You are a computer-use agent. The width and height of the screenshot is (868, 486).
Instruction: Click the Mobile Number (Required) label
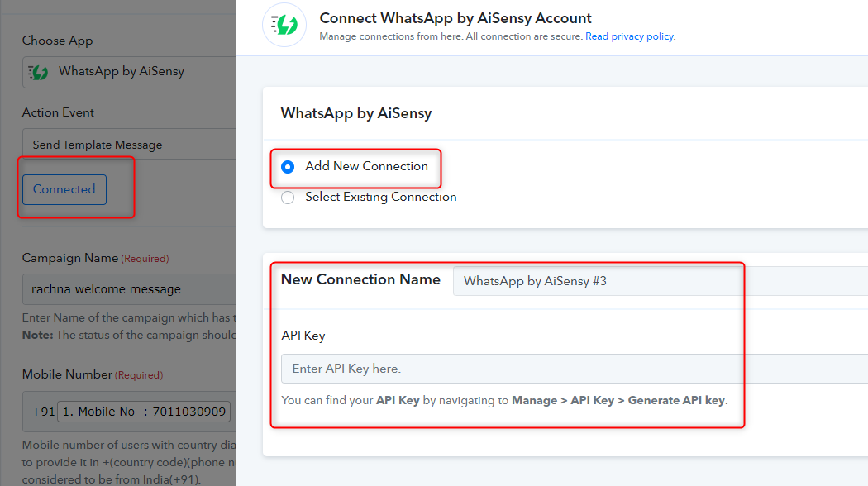pos(93,374)
